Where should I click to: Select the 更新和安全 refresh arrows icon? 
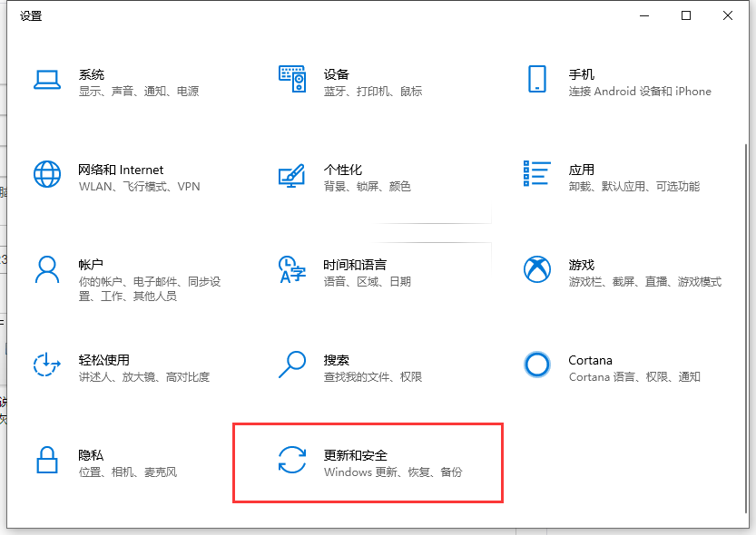[292, 460]
